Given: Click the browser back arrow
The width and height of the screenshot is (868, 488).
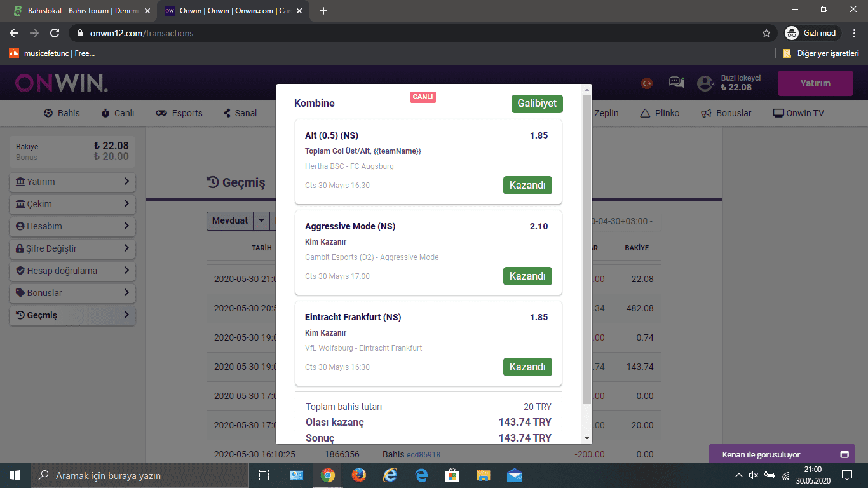Looking at the screenshot, I should (x=14, y=33).
